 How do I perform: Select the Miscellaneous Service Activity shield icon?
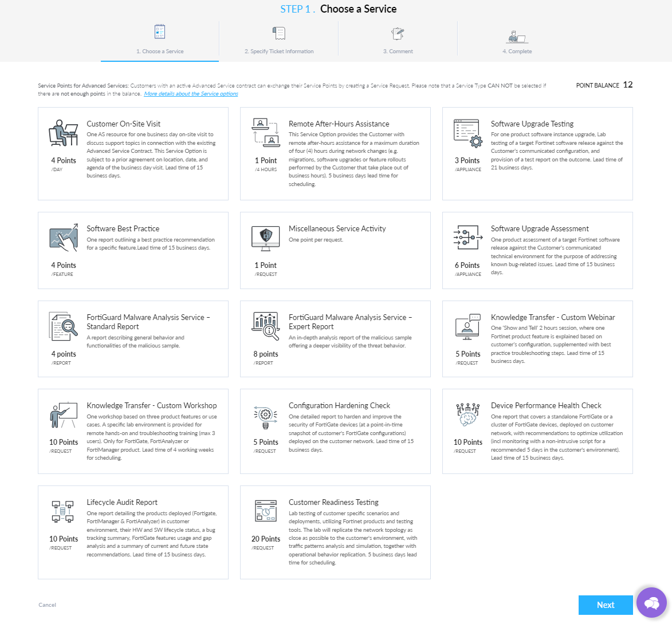tap(265, 238)
